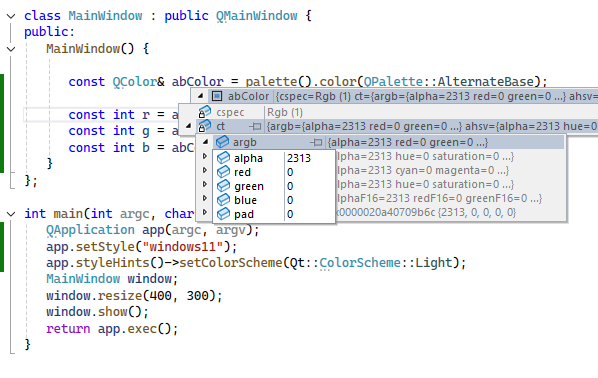Click the pad field cube icon
The height and width of the screenshot is (378, 598).
[x=223, y=214]
